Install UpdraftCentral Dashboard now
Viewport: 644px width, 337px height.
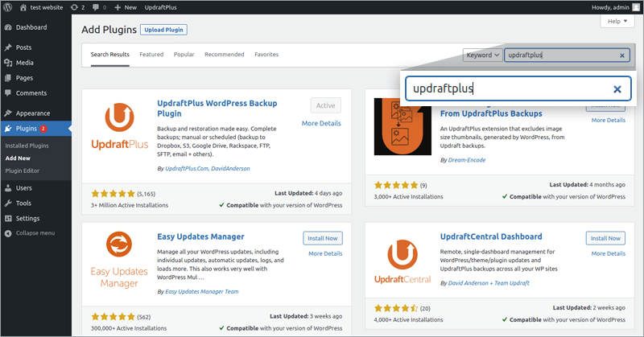tap(606, 238)
